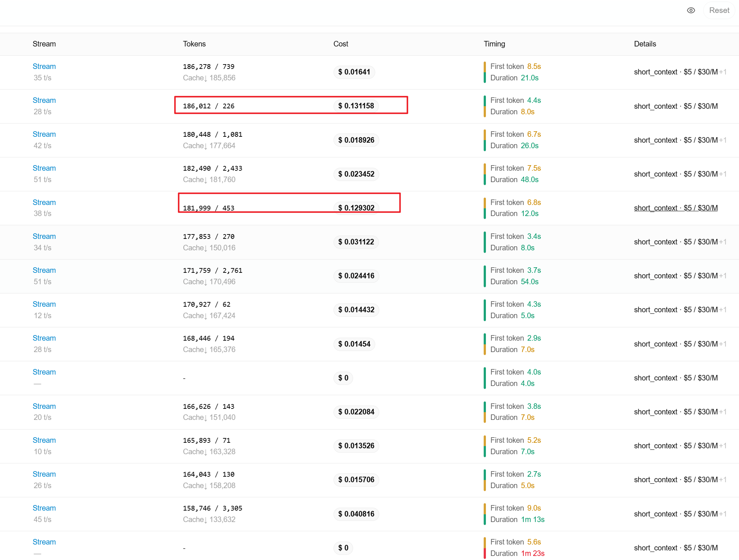Click token count 182,490 / 2,433
Image resolution: width=739 pixels, height=560 pixels.
click(213, 168)
